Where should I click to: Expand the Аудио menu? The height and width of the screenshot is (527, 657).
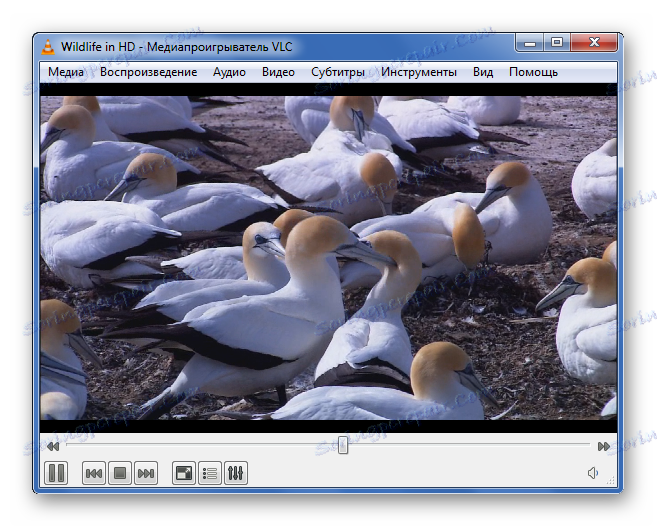229,72
